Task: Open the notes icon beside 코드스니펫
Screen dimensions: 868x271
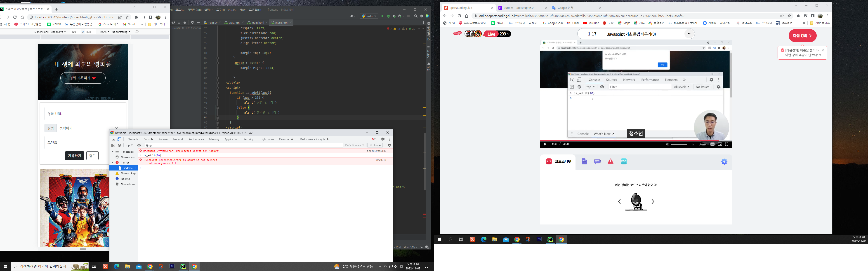Action: (x=584, y=162)
